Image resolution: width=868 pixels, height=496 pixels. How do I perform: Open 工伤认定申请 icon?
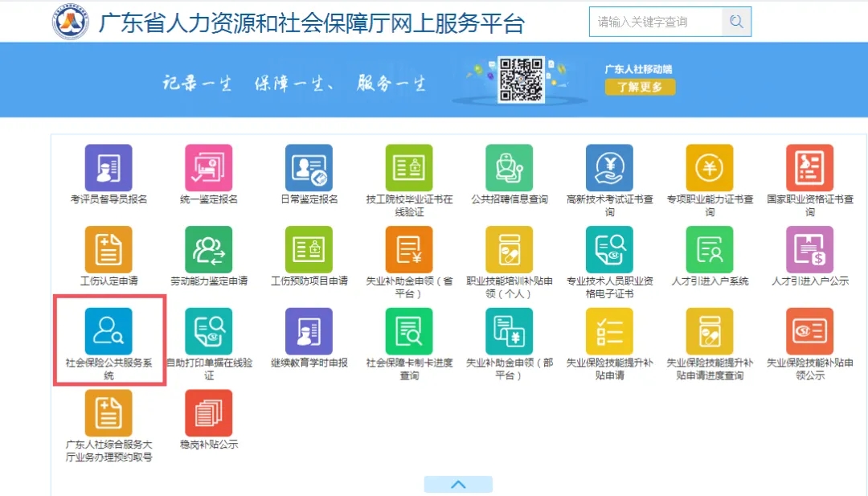click(x=108, y=250)
